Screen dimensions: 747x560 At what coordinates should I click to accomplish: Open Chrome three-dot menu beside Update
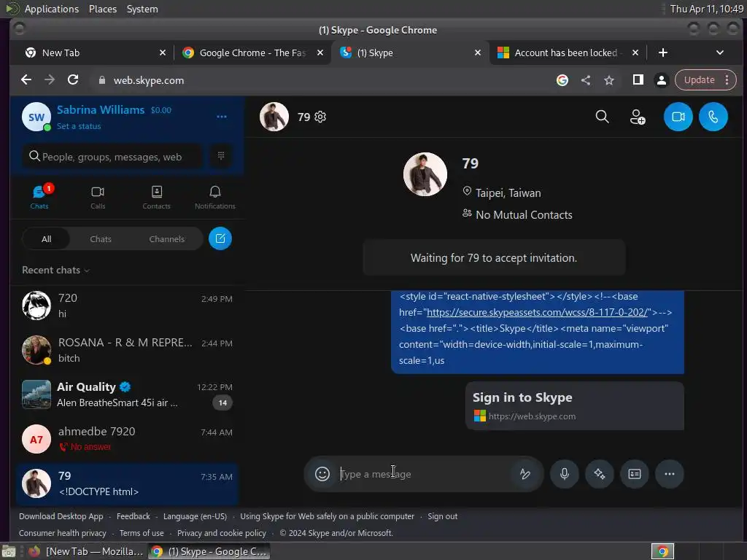pos(727,80)
